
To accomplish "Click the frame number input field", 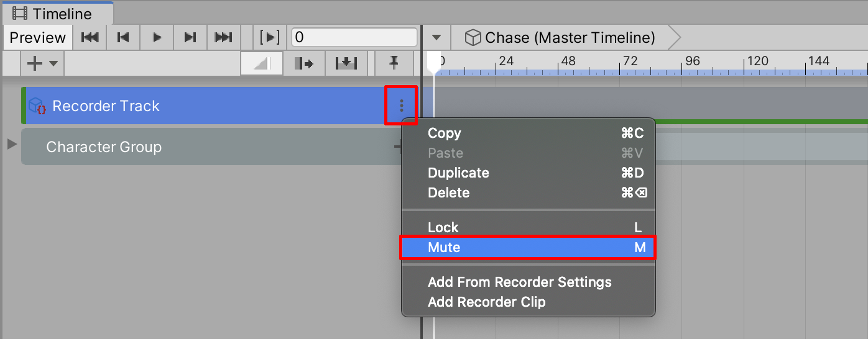I will (354, 38).
